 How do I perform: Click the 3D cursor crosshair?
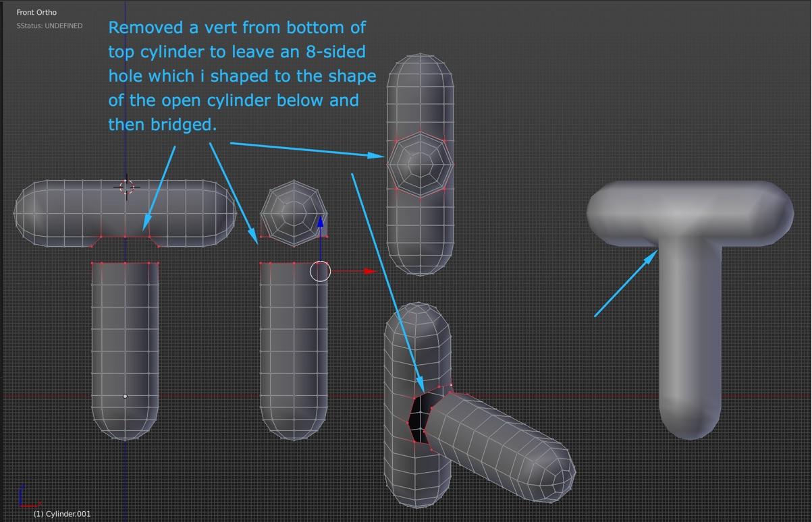pos(127,187)
